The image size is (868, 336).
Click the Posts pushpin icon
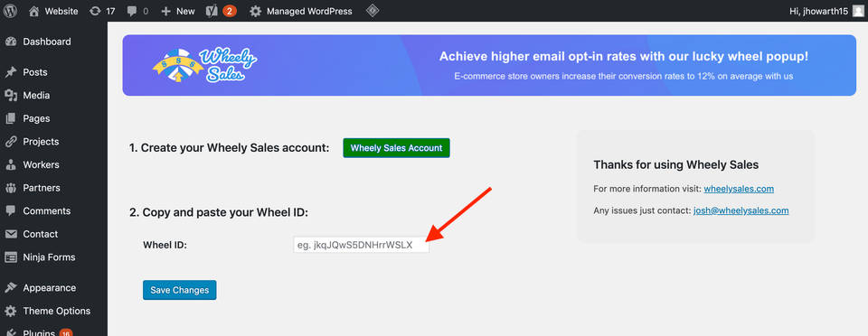pos(11,72)
